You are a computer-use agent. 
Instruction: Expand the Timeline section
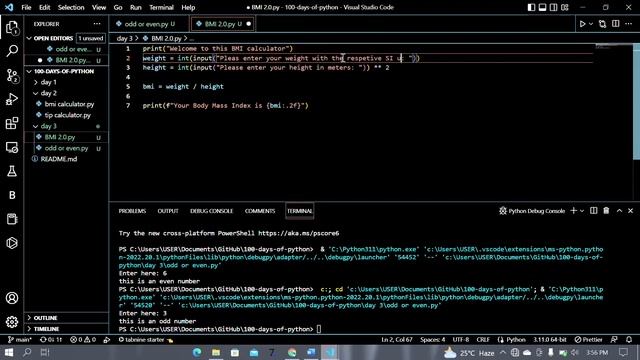click(46, 329)
